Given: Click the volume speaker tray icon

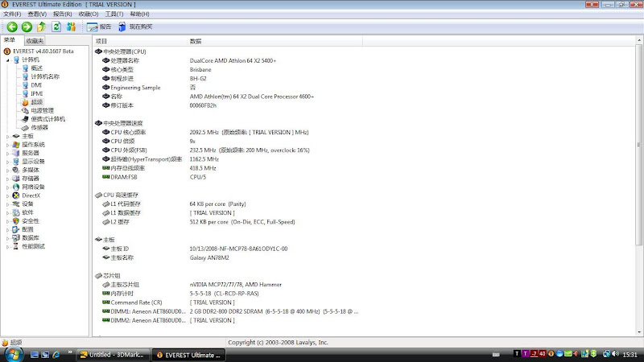Looking at the screenshot, I should (615, 354).
